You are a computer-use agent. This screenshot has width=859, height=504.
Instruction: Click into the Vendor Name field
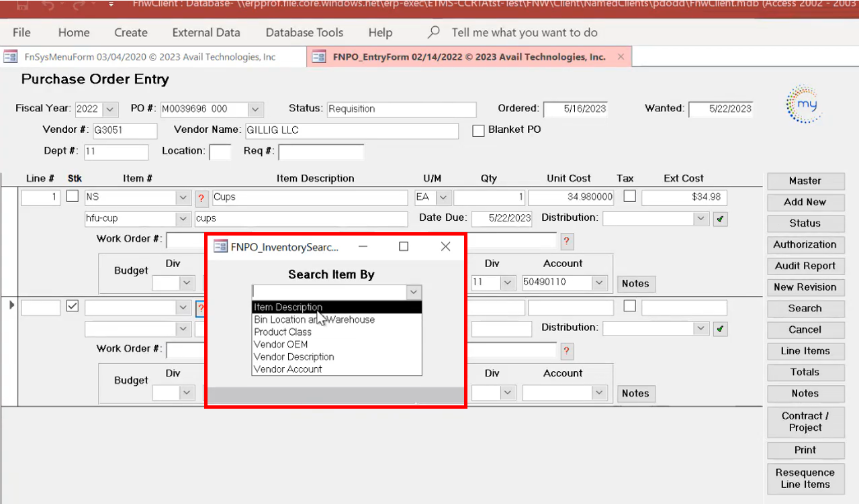[x=351, y=131]
